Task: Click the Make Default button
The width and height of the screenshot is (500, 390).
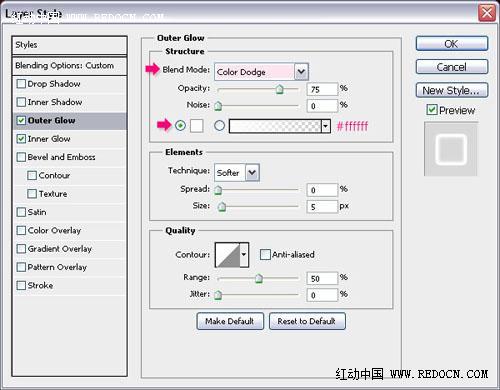Action: [230, 321]
